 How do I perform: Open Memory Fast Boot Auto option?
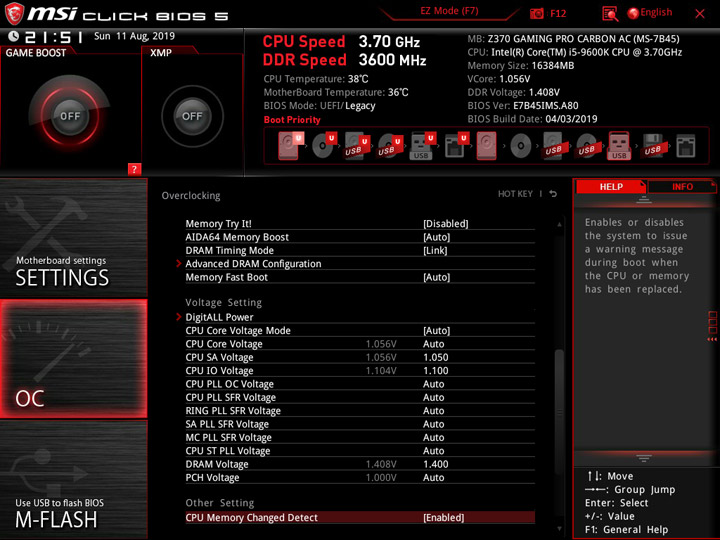point(436,277)
